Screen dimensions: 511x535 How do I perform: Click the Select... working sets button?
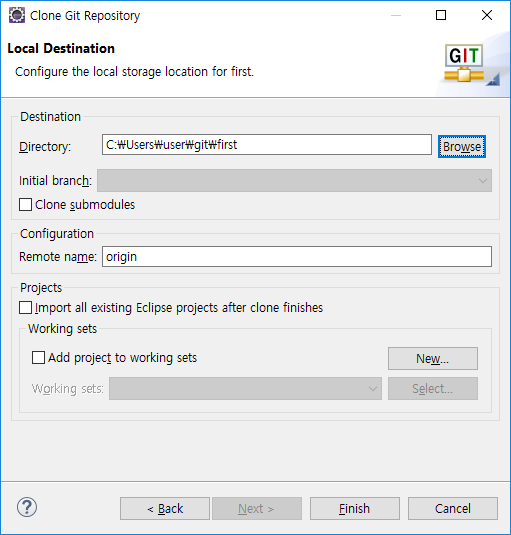tap(433, 388)
